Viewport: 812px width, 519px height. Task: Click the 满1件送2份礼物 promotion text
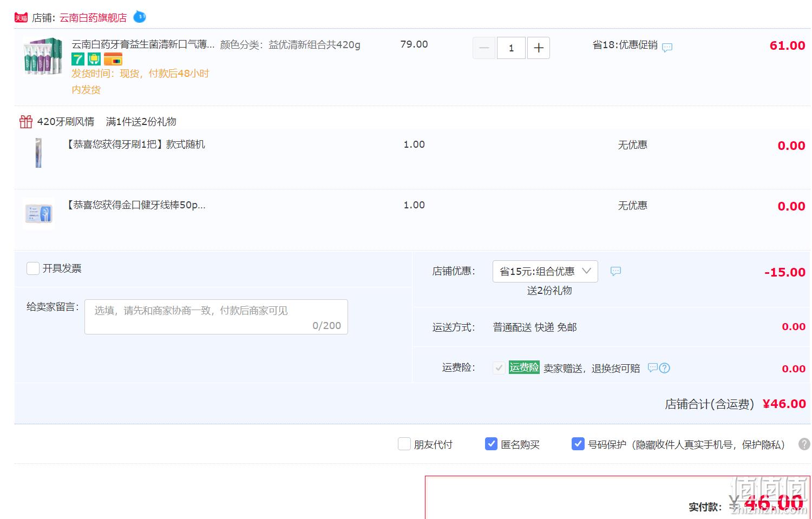pyautogui.click(x=141, y=122)
